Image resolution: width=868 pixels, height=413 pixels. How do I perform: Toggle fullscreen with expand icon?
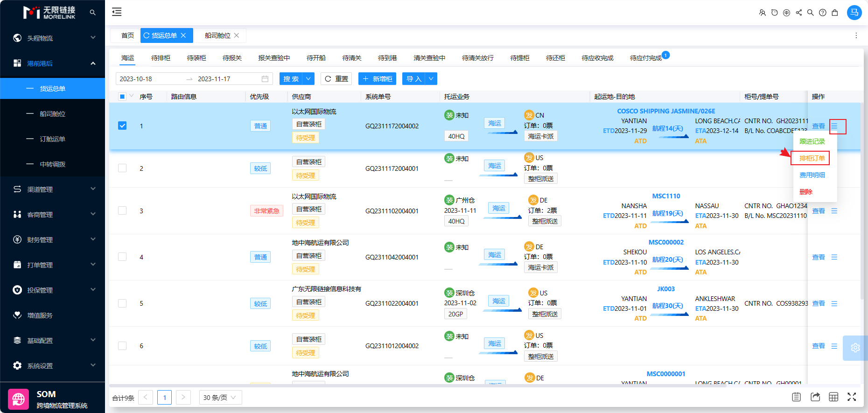point(852,397)
